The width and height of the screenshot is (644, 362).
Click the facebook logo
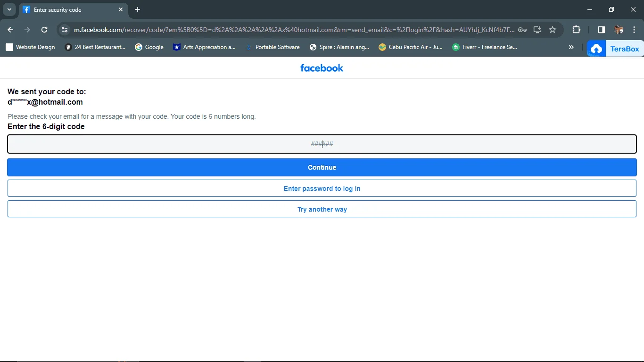click(x=322, y=68)
